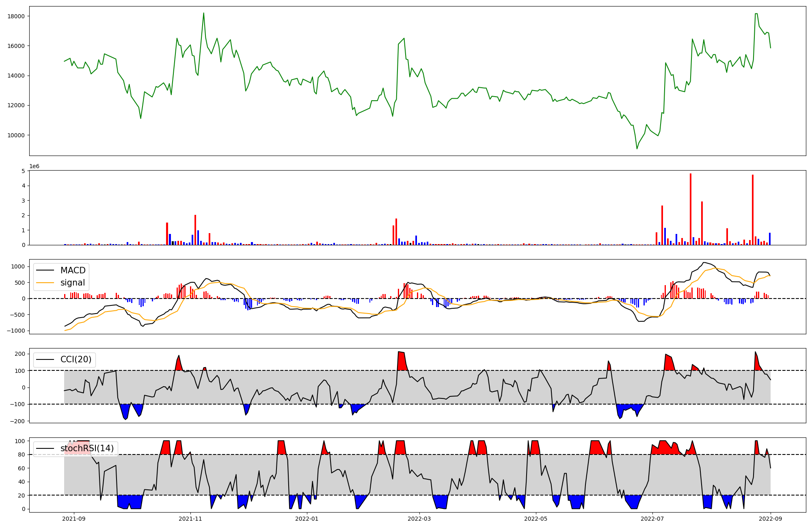812x528 pixels.
Task: Click the lowest point of green price line
Action: point(637,149)
